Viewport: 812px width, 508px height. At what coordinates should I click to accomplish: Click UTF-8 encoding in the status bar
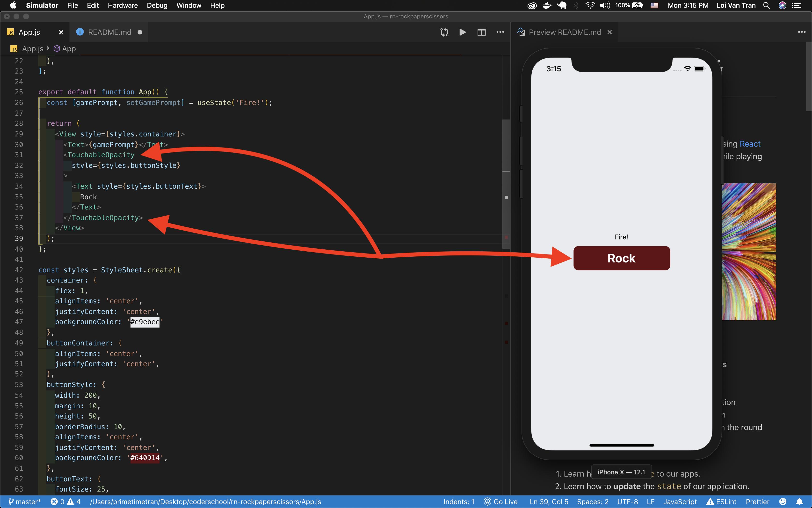tap(627, 502)
